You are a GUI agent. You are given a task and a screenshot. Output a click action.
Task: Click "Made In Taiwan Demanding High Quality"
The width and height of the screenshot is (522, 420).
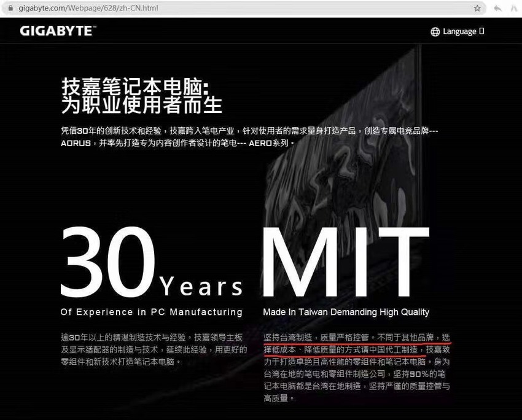click(x=346, y=312)
